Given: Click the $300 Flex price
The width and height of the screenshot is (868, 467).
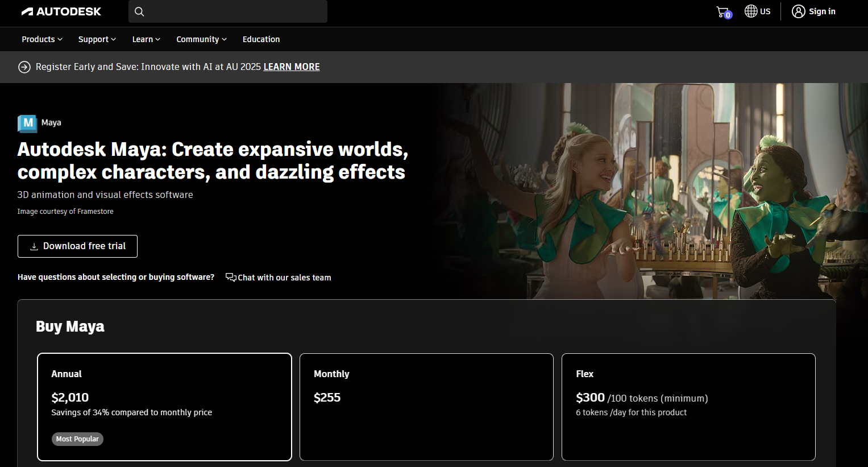Looking at the screenshot, I should pyautogui.click(x=590, y=398).
